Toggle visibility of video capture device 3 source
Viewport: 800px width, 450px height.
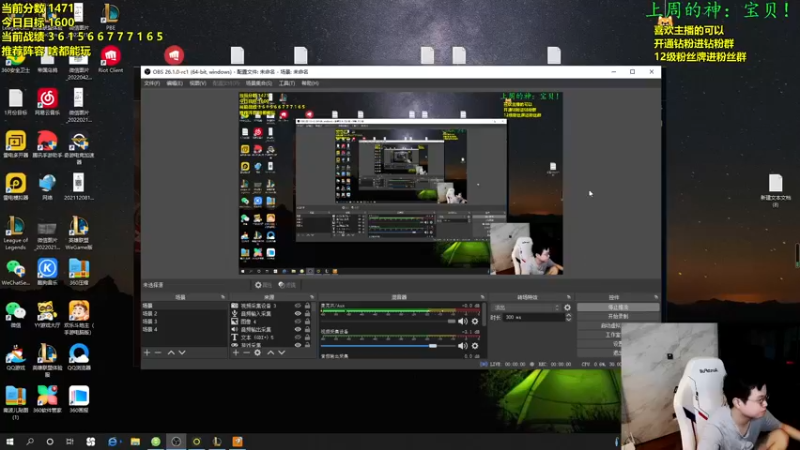click(298, 306)
